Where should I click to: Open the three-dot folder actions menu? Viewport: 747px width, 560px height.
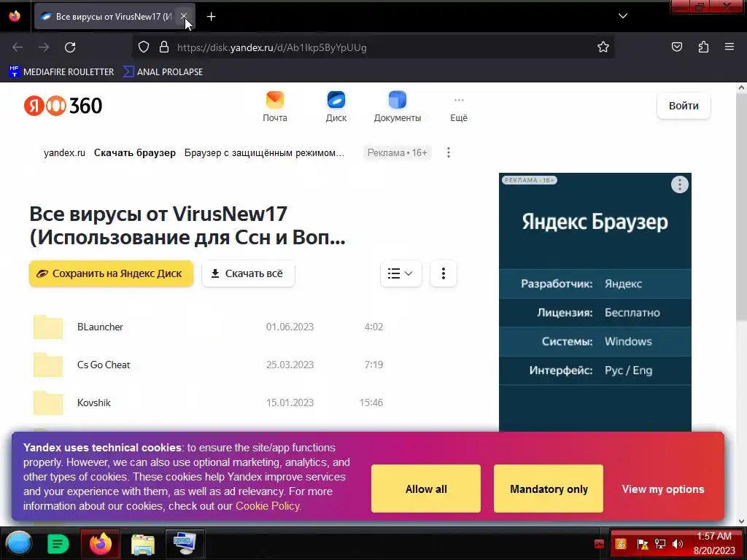tap(443, 273)
